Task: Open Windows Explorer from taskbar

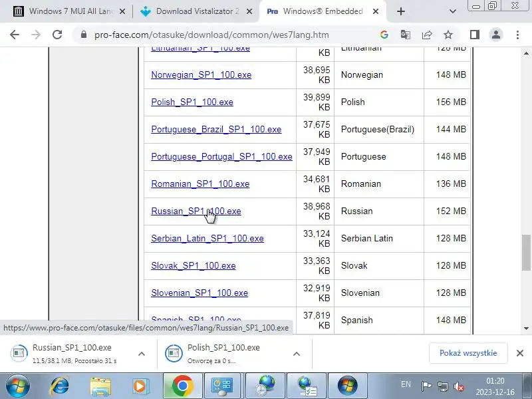Action: coord(100,386)
